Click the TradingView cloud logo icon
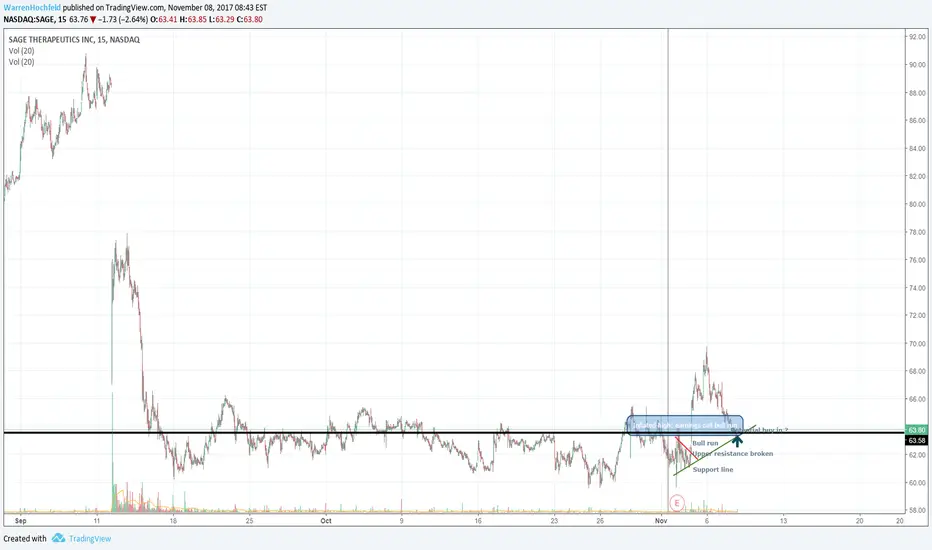Image resolution: width=932 pixels, height=550 pixels. (x=58, y=538)
